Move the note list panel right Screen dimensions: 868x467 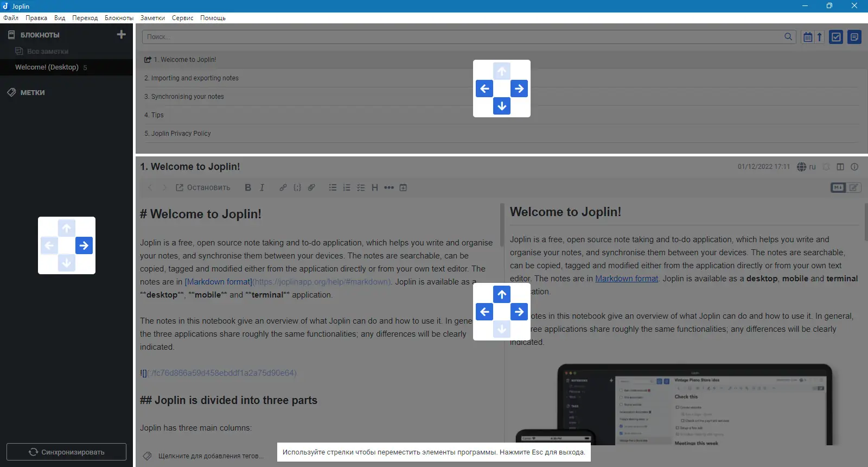pos(519,89)
